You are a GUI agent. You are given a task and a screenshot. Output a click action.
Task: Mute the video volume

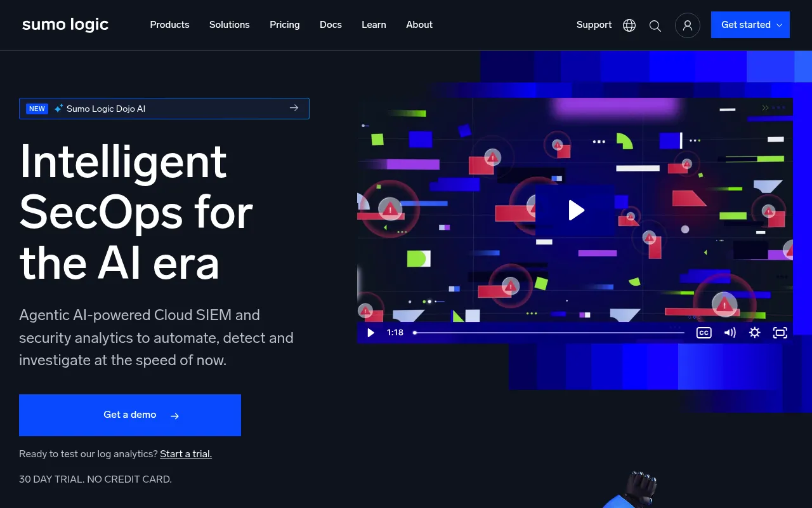tap(730, 333)
